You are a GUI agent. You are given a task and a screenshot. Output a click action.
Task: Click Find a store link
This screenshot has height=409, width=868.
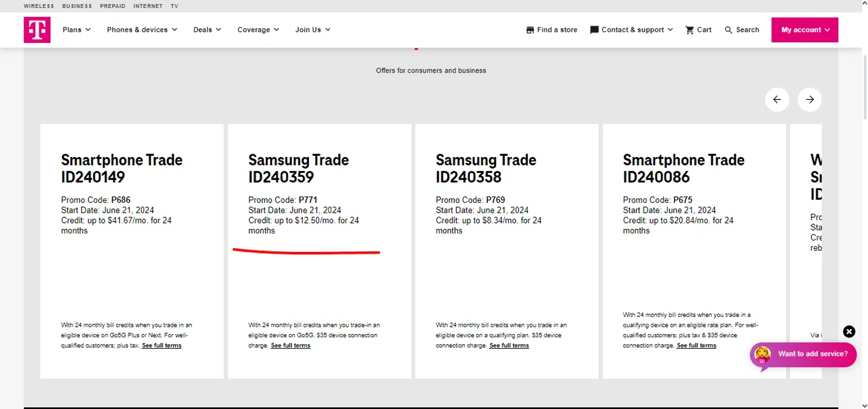(x=551, y=30)
